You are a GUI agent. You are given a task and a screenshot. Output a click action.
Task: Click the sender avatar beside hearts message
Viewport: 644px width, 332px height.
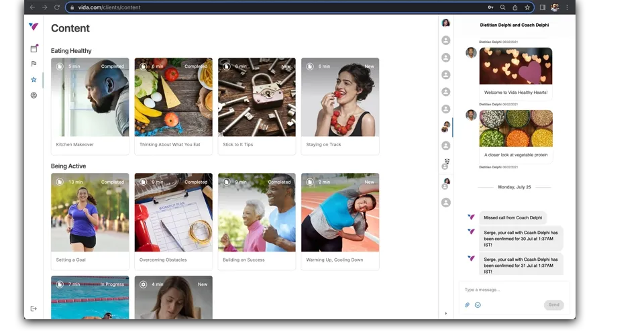click(471, 52)
